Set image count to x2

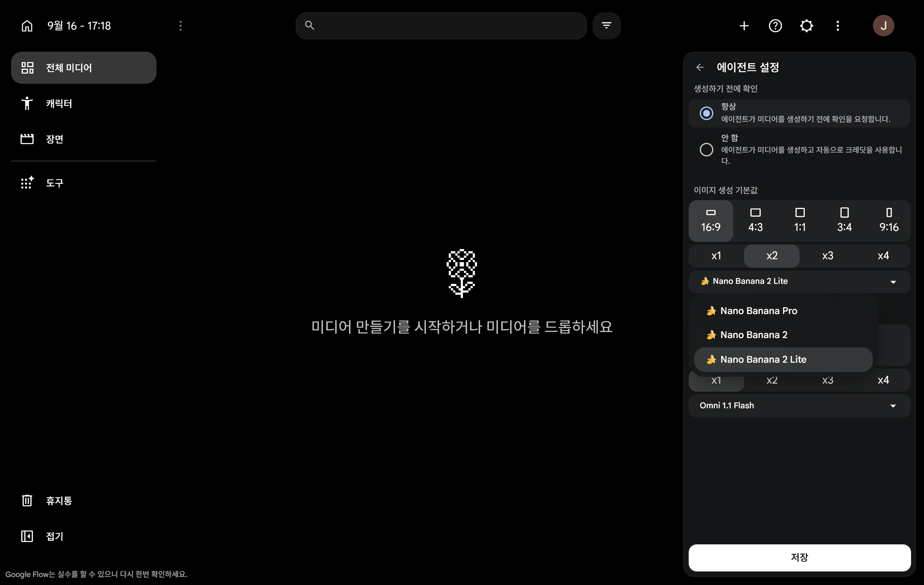click(x=772, y=256)
